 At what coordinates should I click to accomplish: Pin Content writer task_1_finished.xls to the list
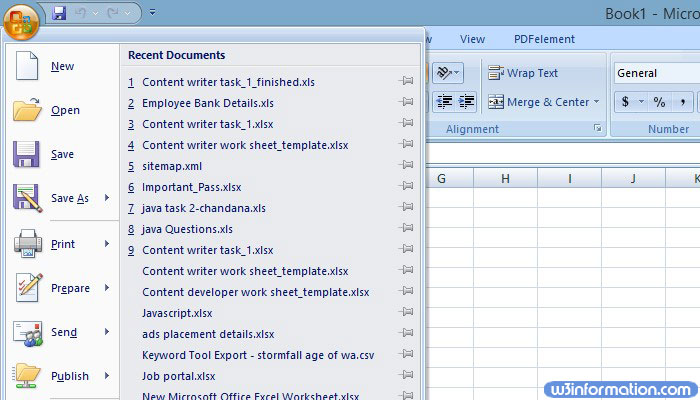[406, 81]
